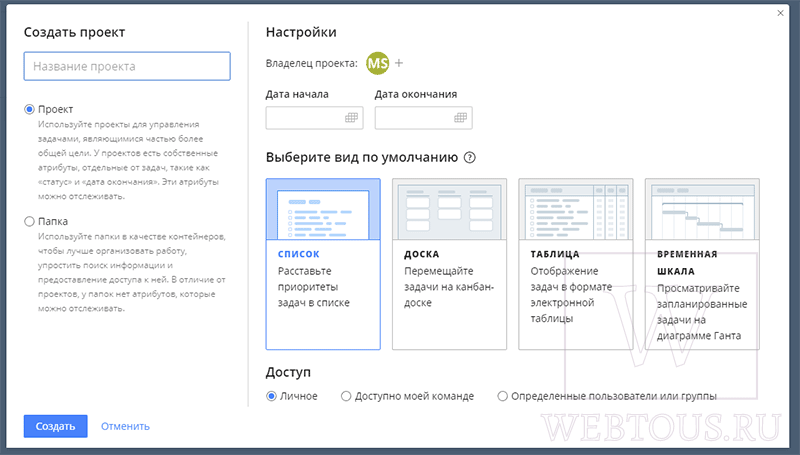Close the create project dialog
Viewport: 800px width, 455px height.
[x=780, y=13]
